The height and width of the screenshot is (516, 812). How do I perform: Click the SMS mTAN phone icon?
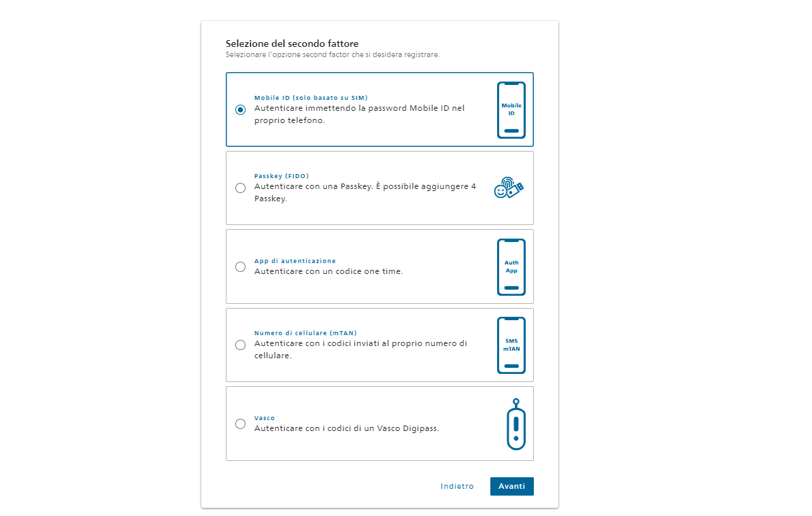[511, 345]
